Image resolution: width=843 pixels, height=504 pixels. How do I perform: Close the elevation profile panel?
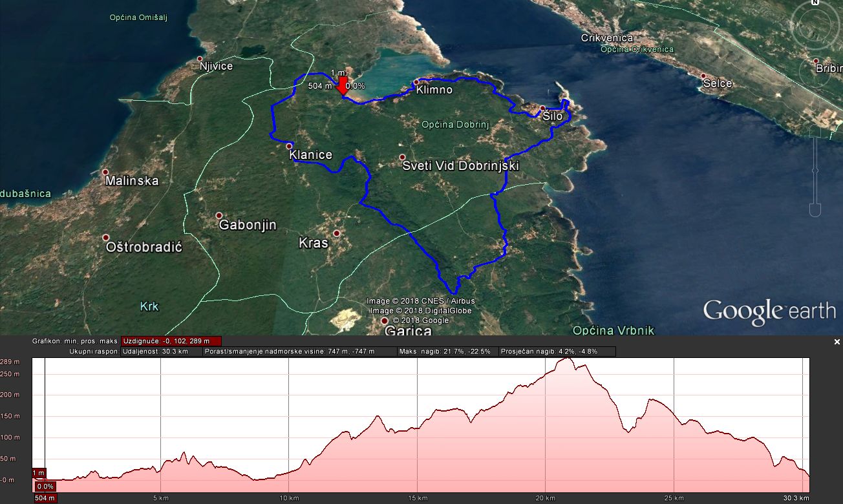click(x=837, y=342)
